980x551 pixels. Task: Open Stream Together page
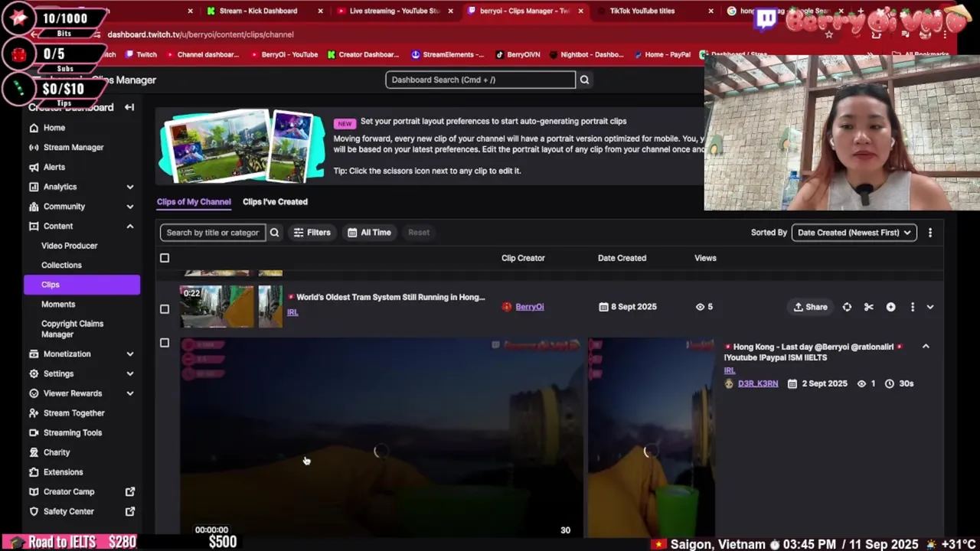pos(73,413)
